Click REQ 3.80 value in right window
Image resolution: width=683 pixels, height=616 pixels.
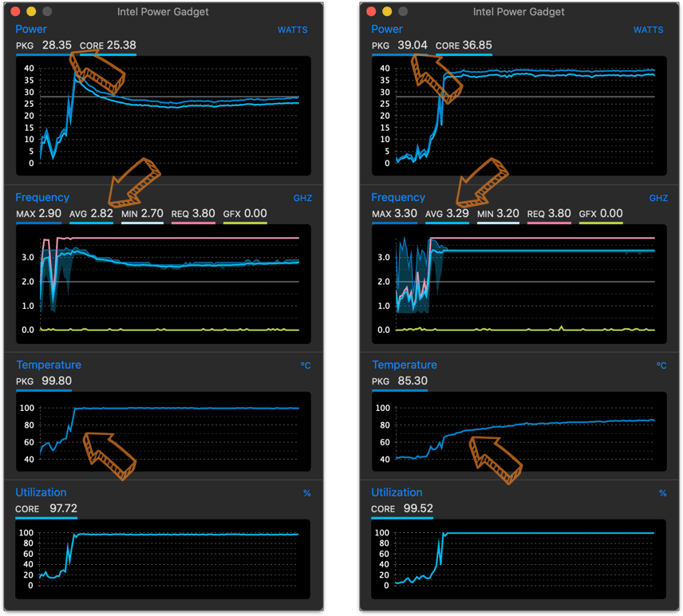pos(560,214)
